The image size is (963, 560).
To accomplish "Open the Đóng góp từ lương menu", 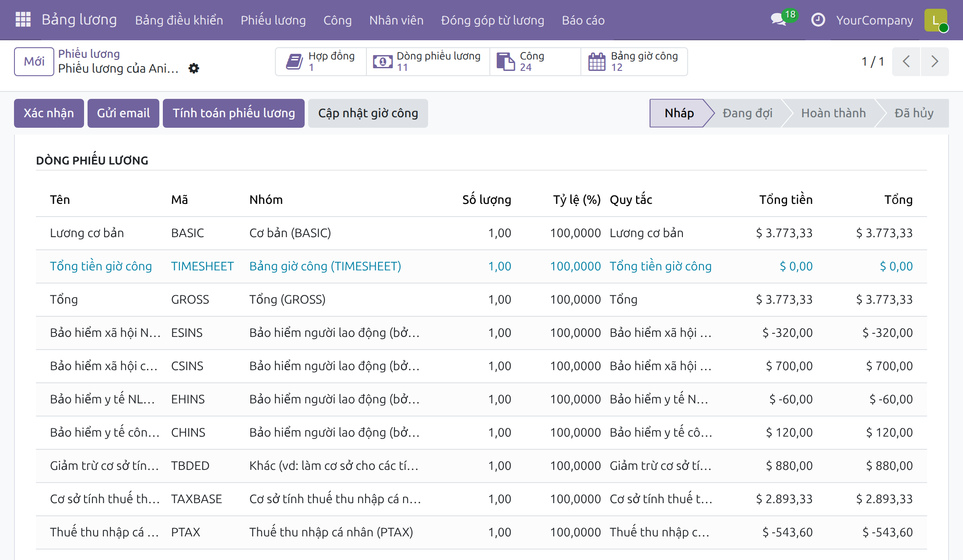I will click(x=492, y=20).
